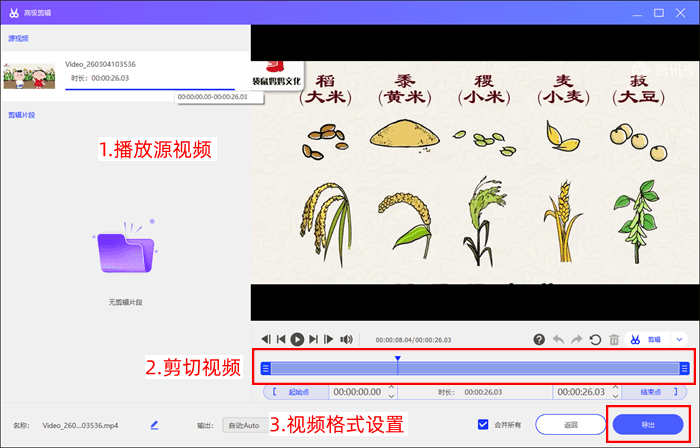Viewport: 700px width, 448px height.
Task: Decrease the start time value
Action: [x=392, y=396]
